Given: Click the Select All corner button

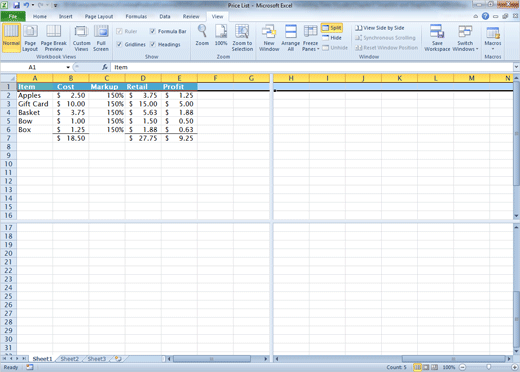Looking at the screenshot, I should click(x=9, y=78).
